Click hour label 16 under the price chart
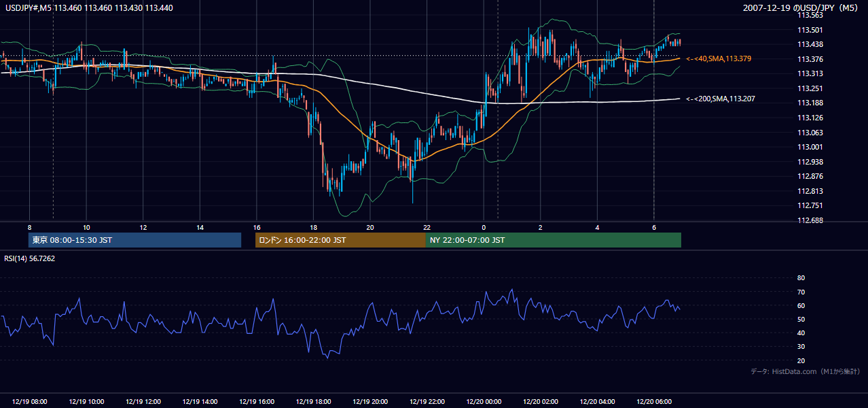Screen dimensions: 868x408 coord(257,227)
